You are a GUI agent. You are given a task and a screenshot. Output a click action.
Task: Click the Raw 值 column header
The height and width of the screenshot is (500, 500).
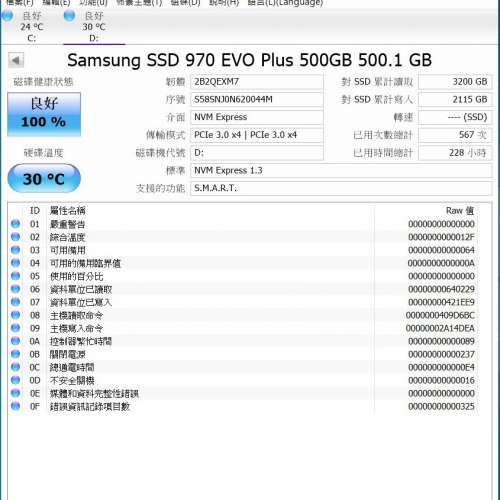tap(460, 211)
